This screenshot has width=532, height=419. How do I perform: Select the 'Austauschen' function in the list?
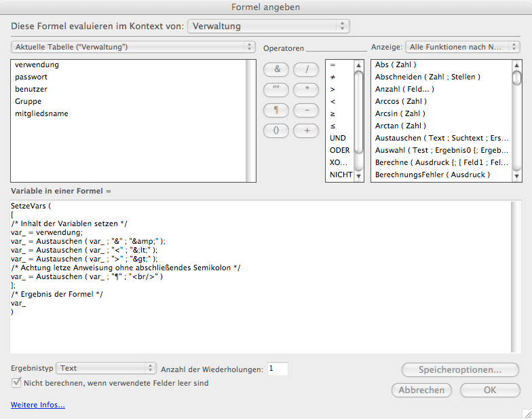coord(441,138)
